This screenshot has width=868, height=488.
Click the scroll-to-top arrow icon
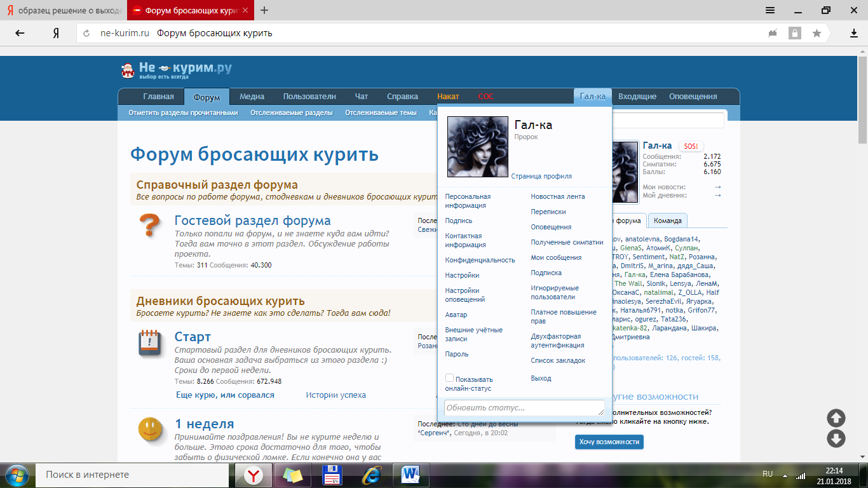[836, 417]
